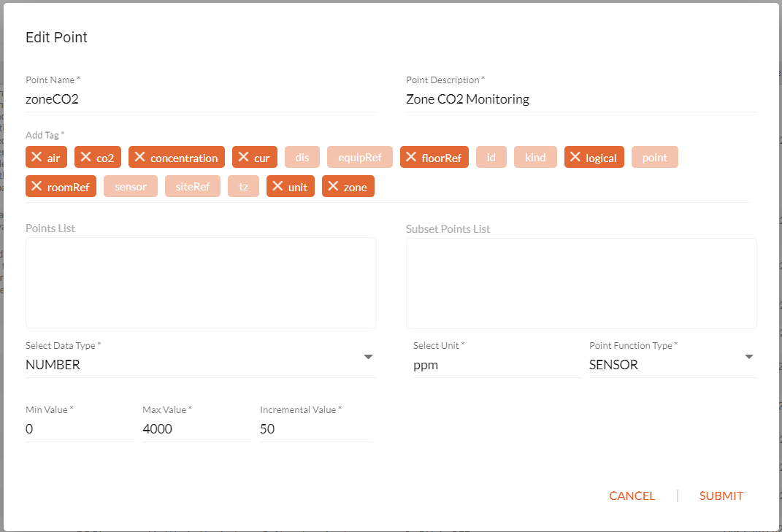Remove the co2 tag via X icon
The height and width of the screenshot is (532, 782).
point(85,157)
